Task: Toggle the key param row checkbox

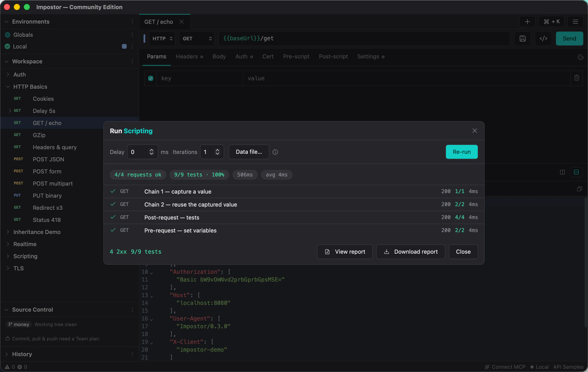Action: tap(151, 78)
